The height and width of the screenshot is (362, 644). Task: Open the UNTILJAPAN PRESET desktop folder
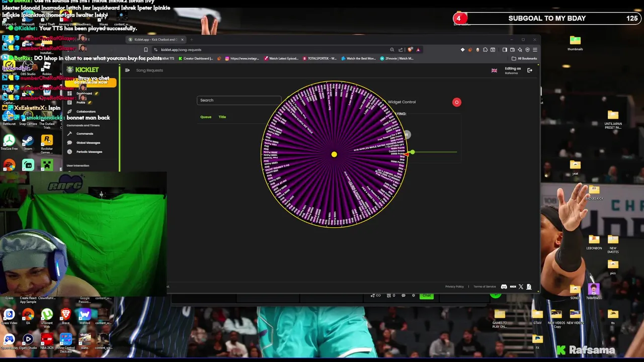(613, 120)
